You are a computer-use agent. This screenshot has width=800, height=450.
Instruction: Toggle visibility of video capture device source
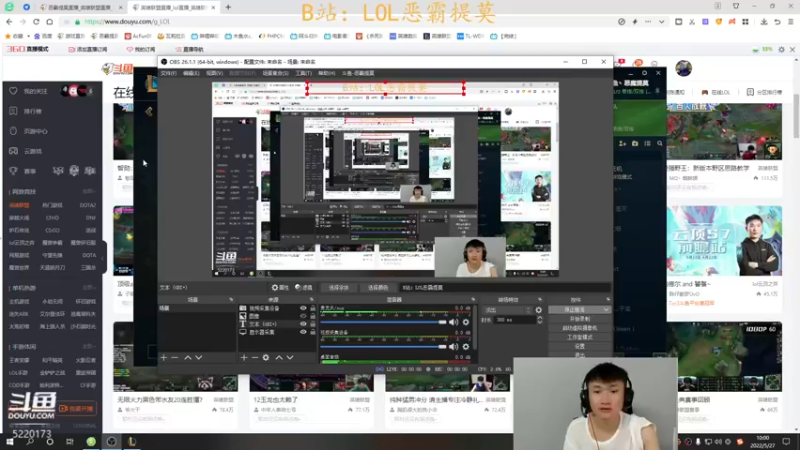[x=303, y=308]
